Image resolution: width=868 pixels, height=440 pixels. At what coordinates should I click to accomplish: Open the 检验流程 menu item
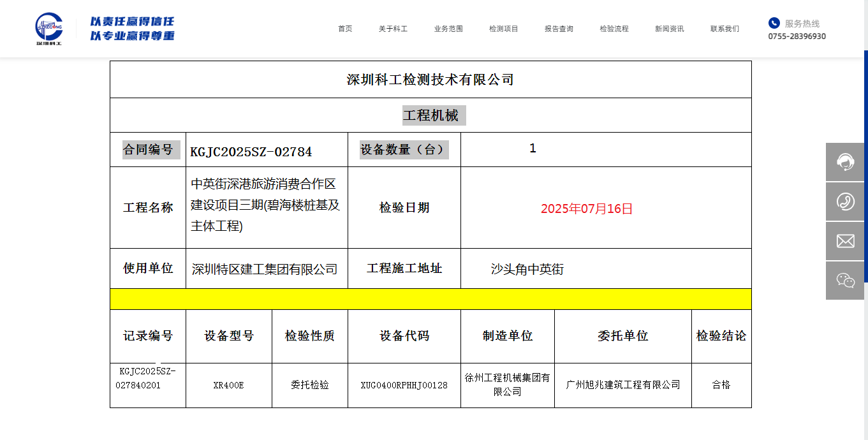tap(614, 29)
